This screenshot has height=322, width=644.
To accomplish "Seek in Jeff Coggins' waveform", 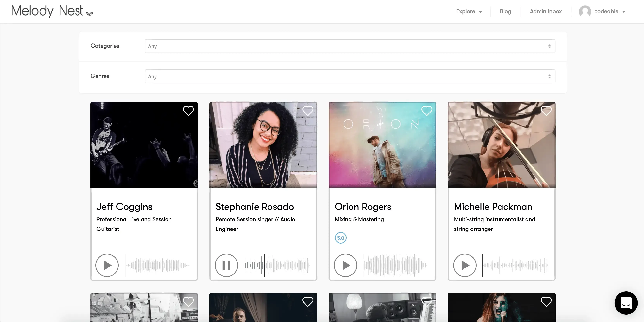I will [x=157, y=265].
